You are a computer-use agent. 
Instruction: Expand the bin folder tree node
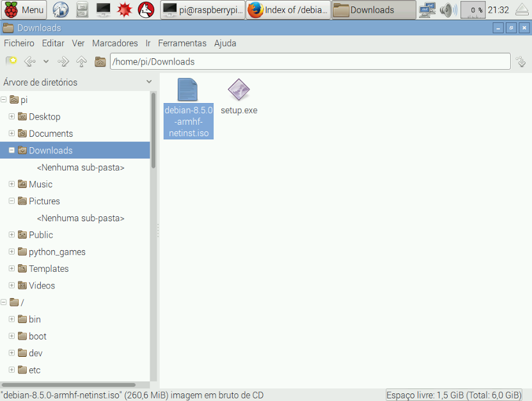tap(12, 319)
